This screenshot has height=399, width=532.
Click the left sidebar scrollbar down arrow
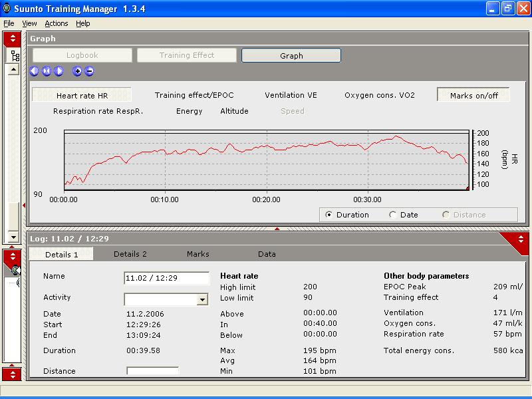point(13,237)
